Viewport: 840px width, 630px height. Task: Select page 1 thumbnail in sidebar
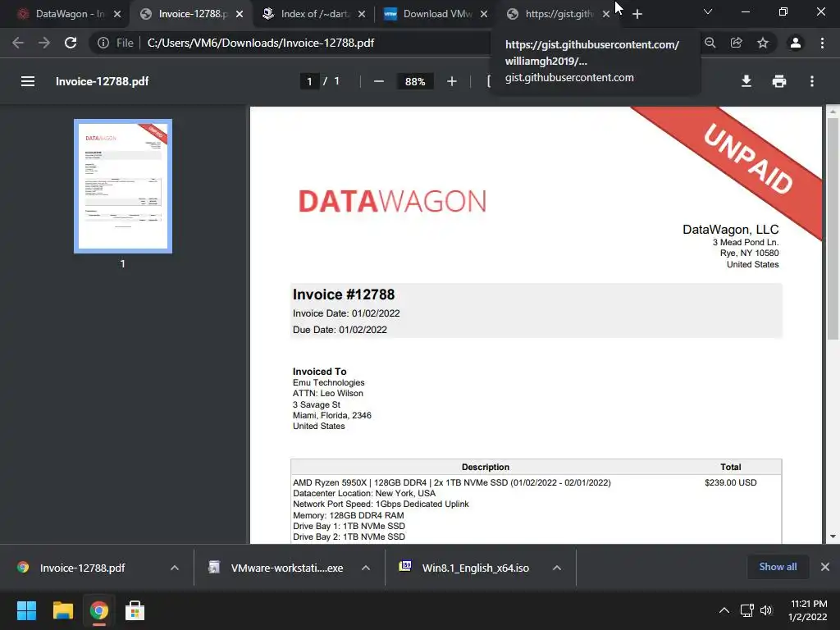tap(123, 186)
